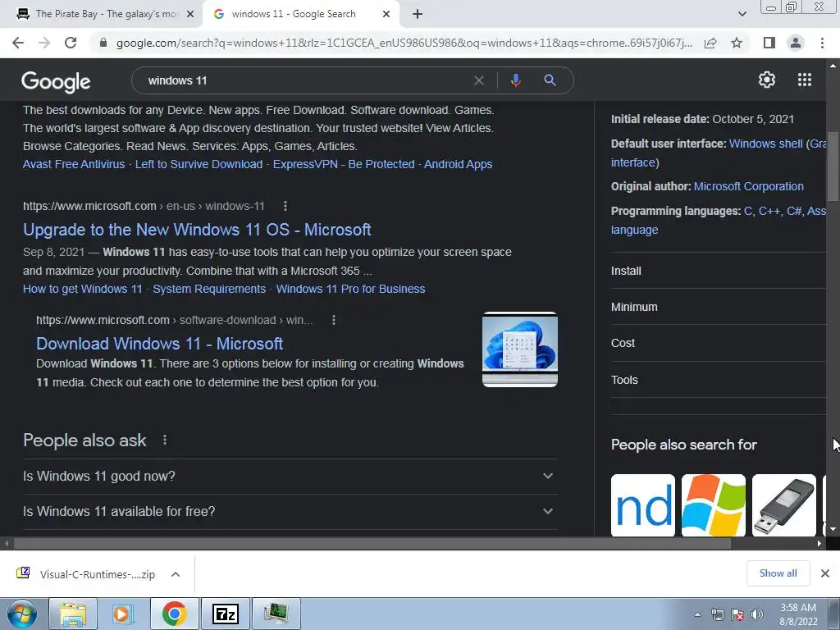This screenshot has width=840, height=630.
Task: Click 'Android Apps' link
Action: click(x=458, y=164)
